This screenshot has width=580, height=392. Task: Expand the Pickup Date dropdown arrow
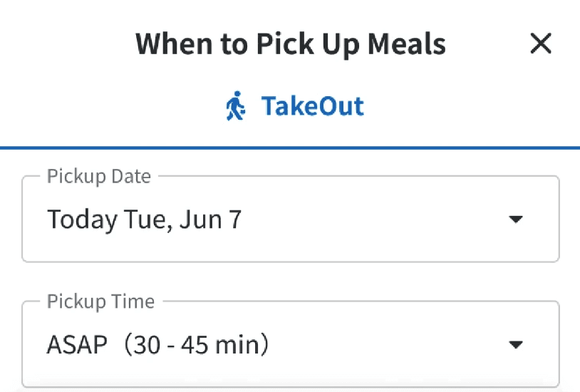tap(516, 220)
